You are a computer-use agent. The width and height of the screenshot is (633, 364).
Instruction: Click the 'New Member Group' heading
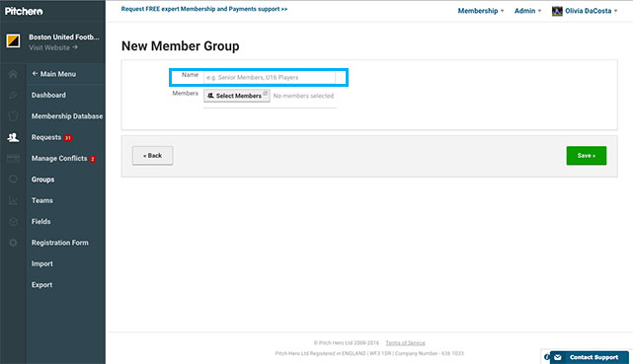[180, 46]
